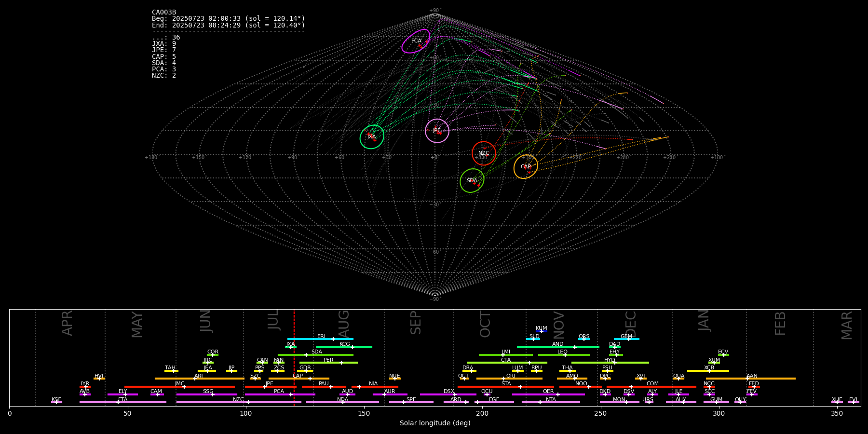The image size is (868, 434).
Task: Click the QUA shower label in timeline
Action: 678,376
